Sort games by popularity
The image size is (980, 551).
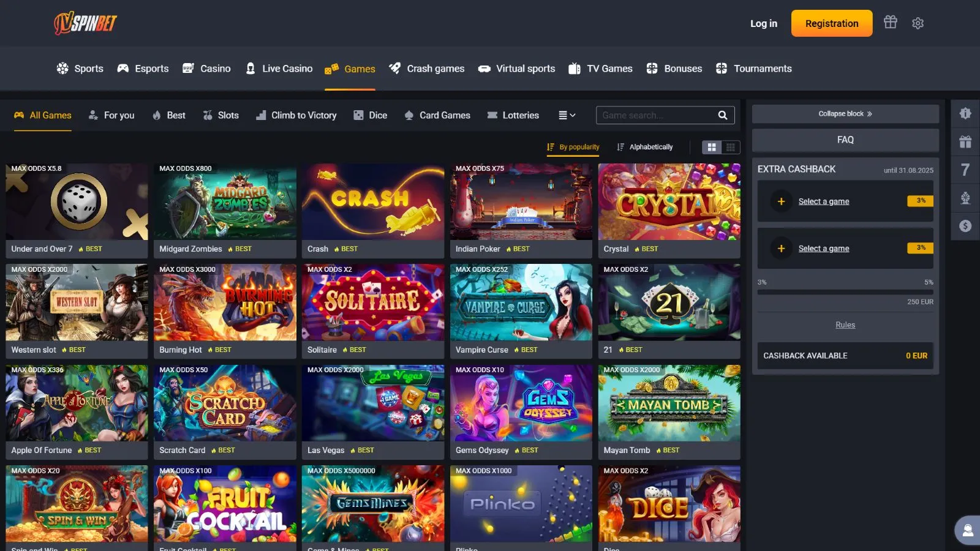(x=573, y=147)
